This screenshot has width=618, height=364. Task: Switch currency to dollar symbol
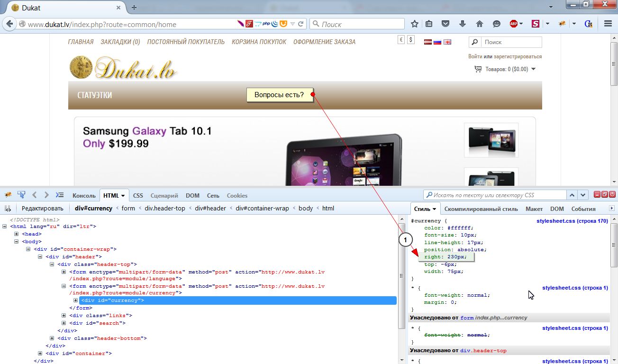coord(410,40)
